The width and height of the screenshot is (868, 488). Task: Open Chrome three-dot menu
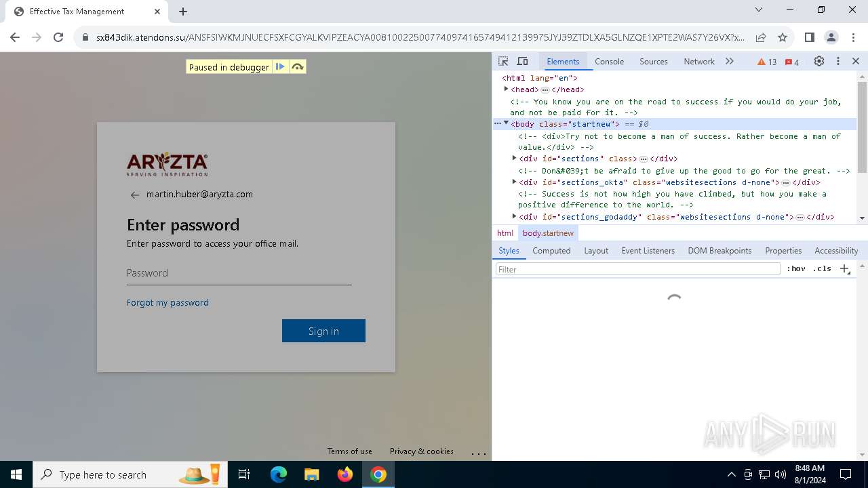[853, 37]
